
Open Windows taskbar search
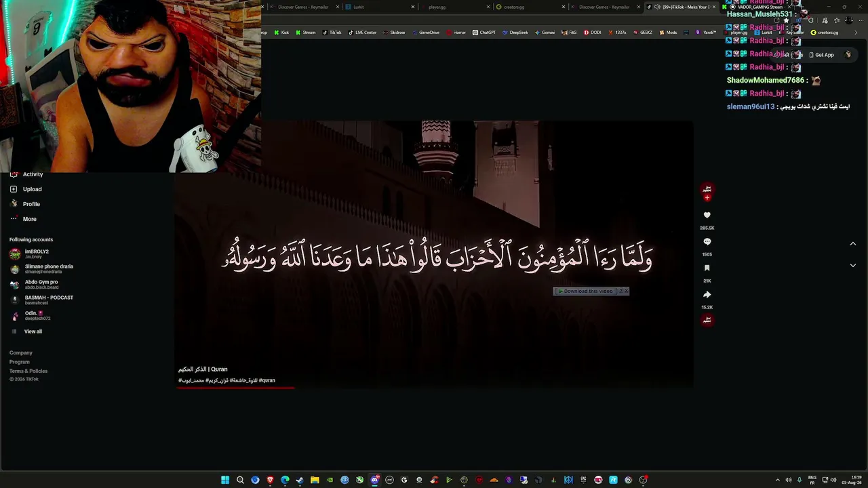tap(240, 480)
